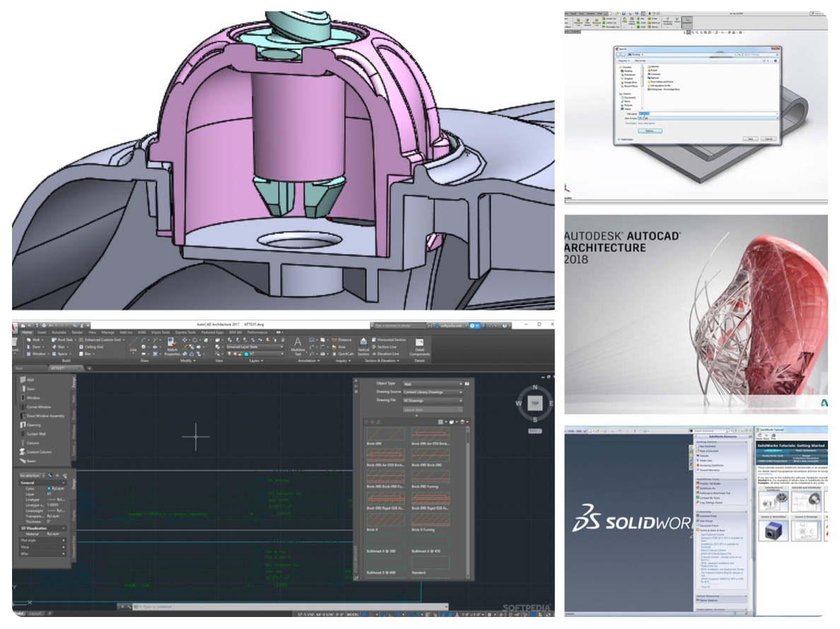Click the Distance measure tool

[342, 340]
